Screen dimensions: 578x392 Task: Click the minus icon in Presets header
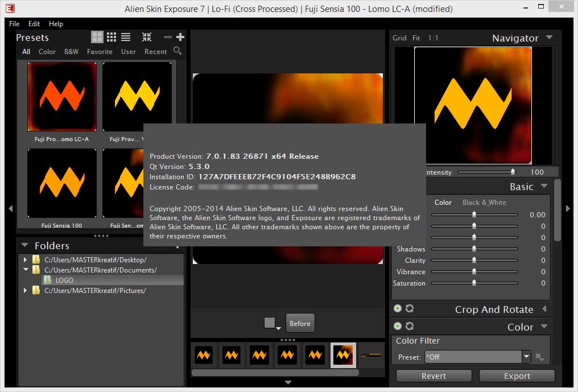[168, 37]
